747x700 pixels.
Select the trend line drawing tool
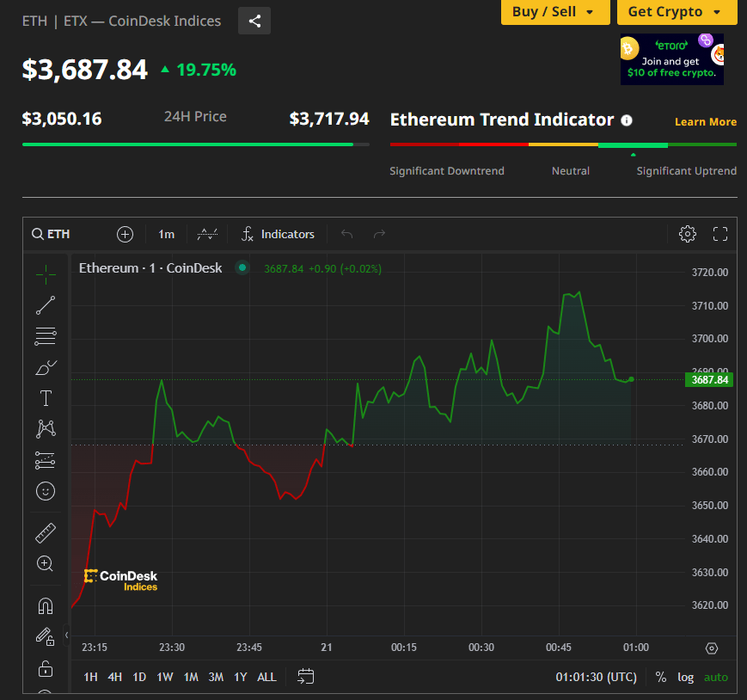pyautogui.click(x=46, y=305)
